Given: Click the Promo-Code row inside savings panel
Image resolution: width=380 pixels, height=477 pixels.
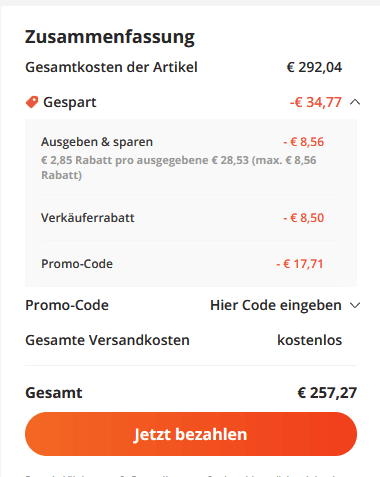Looking at the screenshot, I should 191,264.
